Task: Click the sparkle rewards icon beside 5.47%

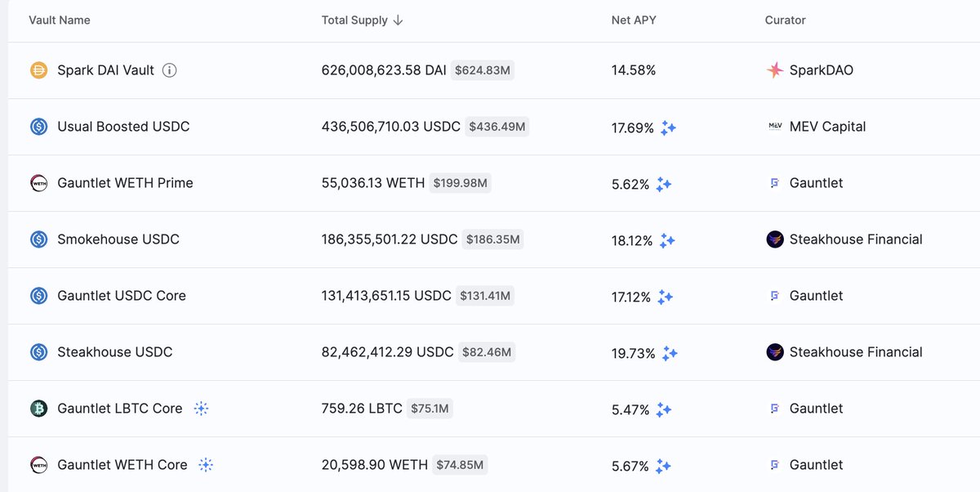Action: [x=664, y=409]
